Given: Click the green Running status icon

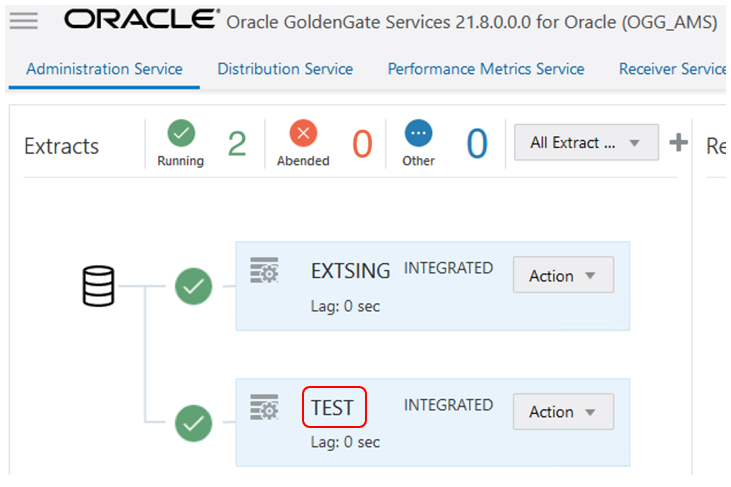Looking at the screenshot, I should 181,133.
